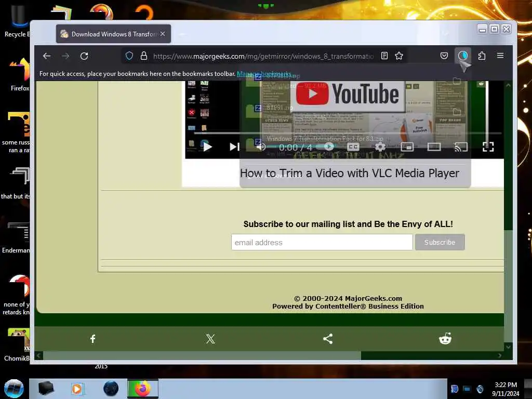Click the MajorGeeks.com copyright text
Image resolution: width=532 pixels, height=399 pixels.
[x=348, y=298]
